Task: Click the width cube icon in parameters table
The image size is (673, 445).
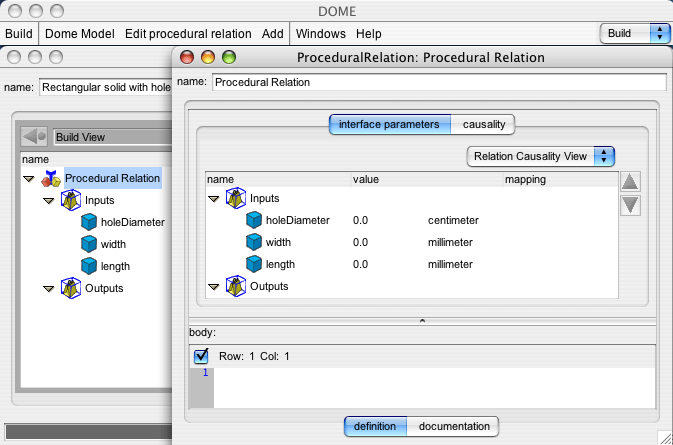Action: (254, 242)
